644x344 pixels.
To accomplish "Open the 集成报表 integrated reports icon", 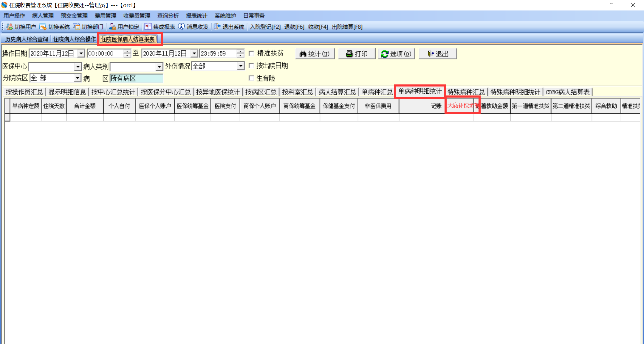I will (x=148, y=27).
